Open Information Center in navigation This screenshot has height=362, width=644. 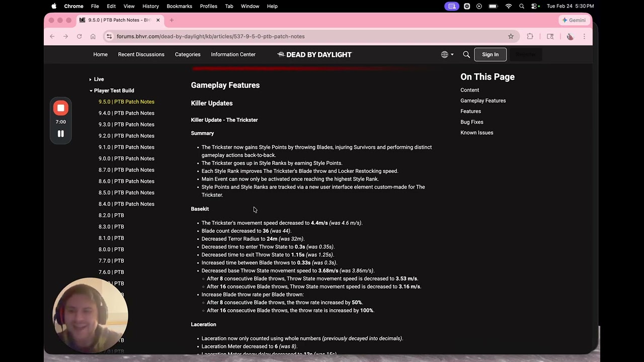[x=233, y=54]
